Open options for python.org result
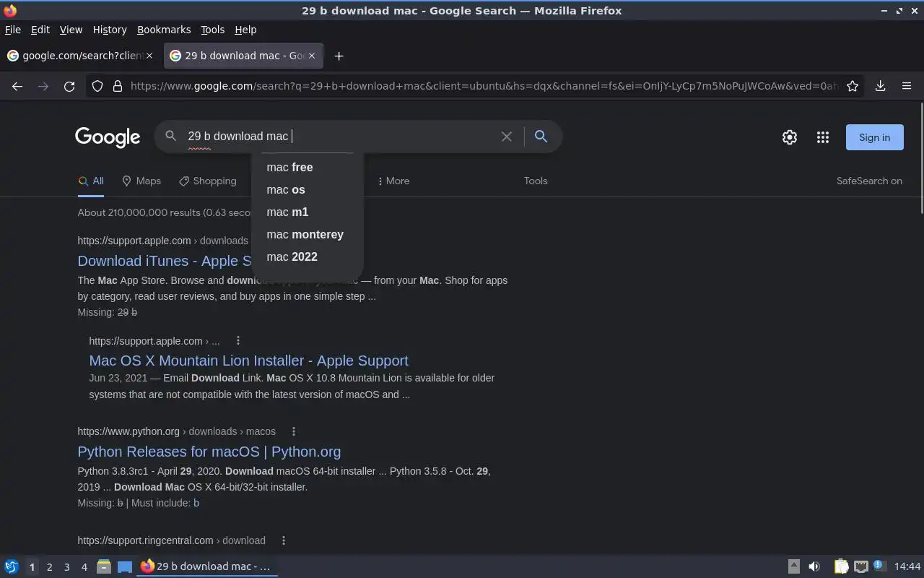The height and width of the screenshot is (578, 924). pos(294,431)
